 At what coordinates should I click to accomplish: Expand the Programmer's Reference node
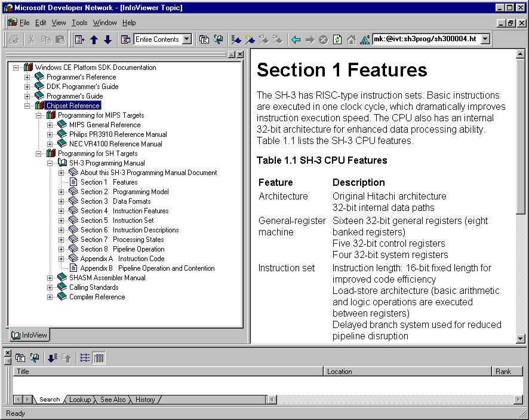pos(27,77)
